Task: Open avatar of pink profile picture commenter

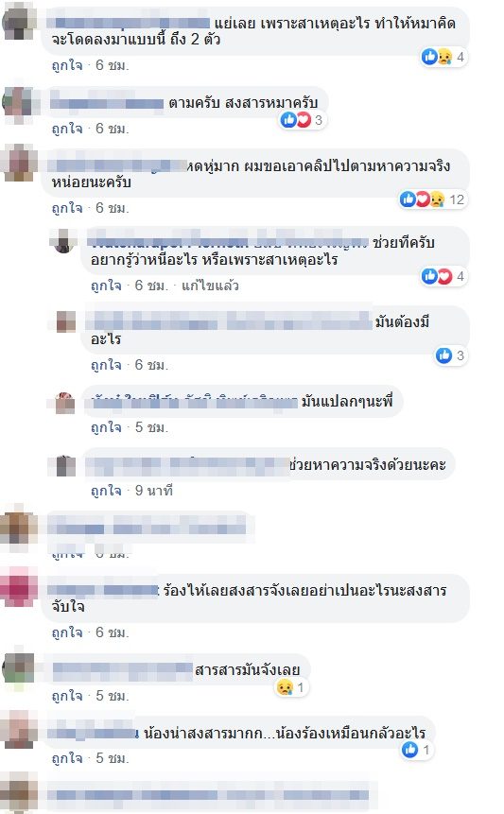Action: click(19, 586)
